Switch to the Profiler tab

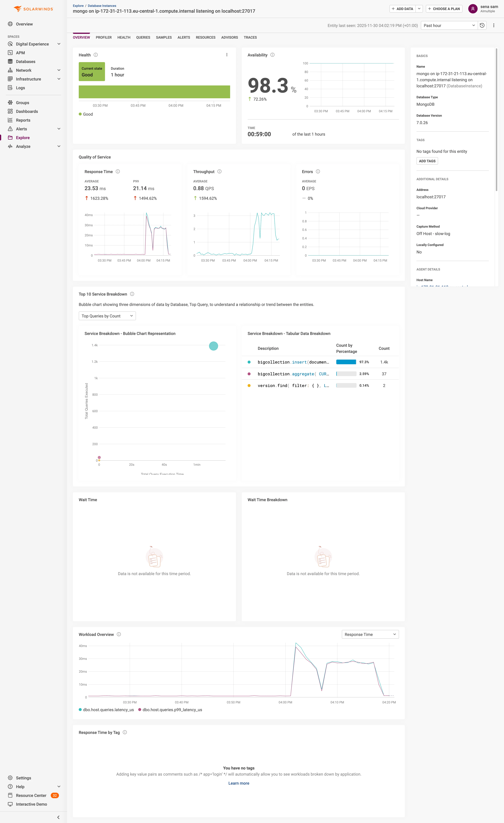(104, 37)
